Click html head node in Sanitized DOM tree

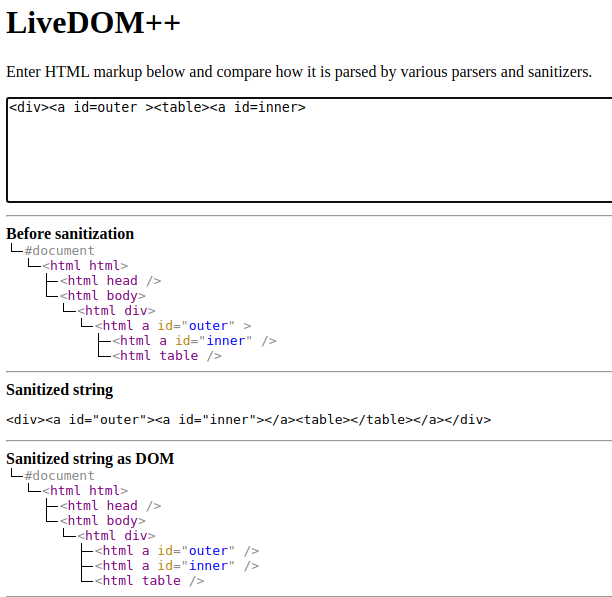tap(110, 506)
